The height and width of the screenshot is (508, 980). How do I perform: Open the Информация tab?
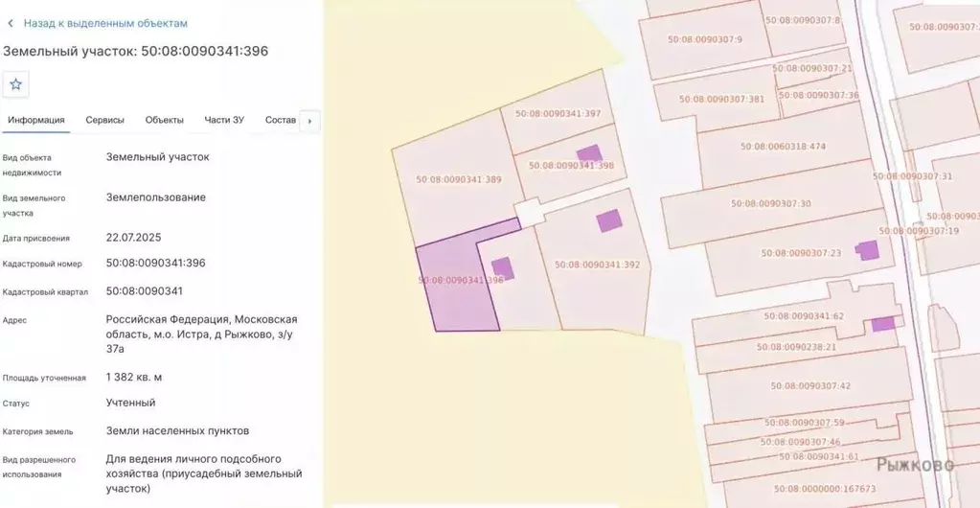point(36,120)
